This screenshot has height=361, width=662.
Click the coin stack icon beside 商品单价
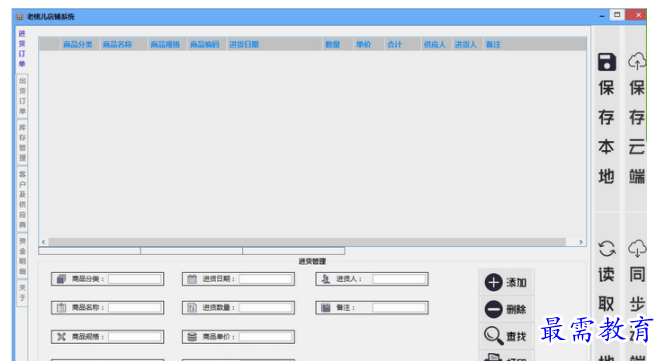point(192,337)
